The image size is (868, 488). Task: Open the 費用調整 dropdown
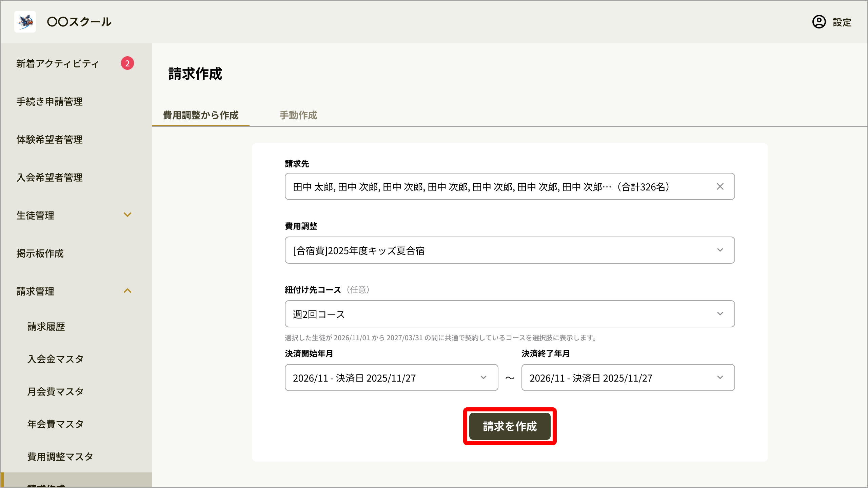[510, 250]
